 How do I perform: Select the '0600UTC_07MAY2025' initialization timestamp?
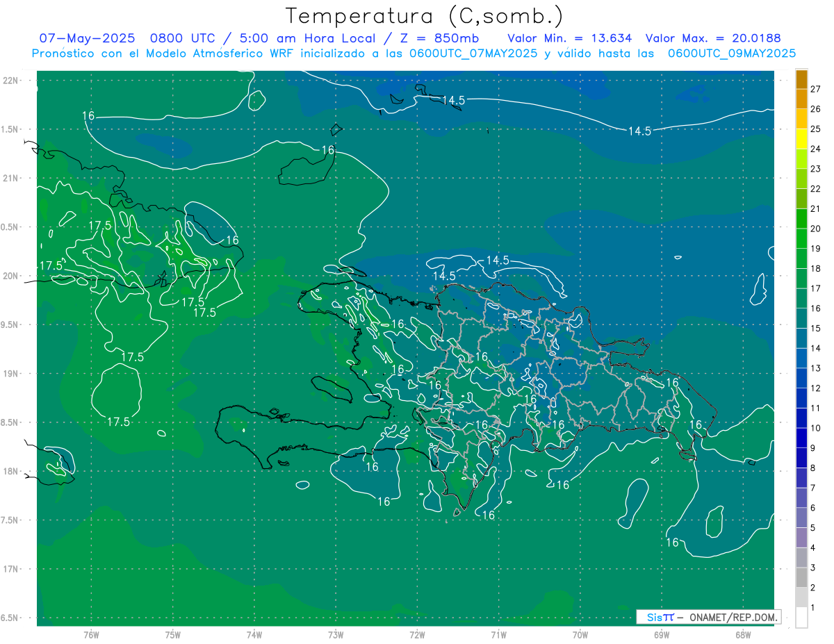click(473, 53)
